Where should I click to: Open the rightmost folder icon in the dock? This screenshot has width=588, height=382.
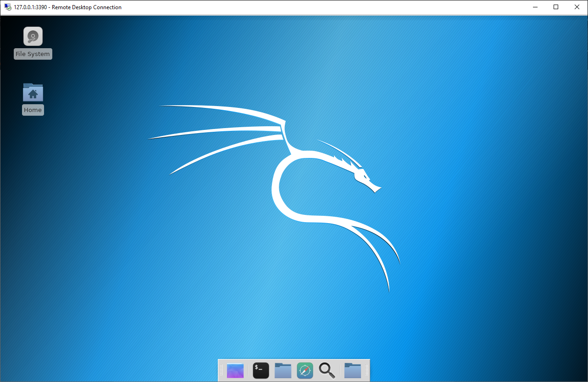coord(352,370)
